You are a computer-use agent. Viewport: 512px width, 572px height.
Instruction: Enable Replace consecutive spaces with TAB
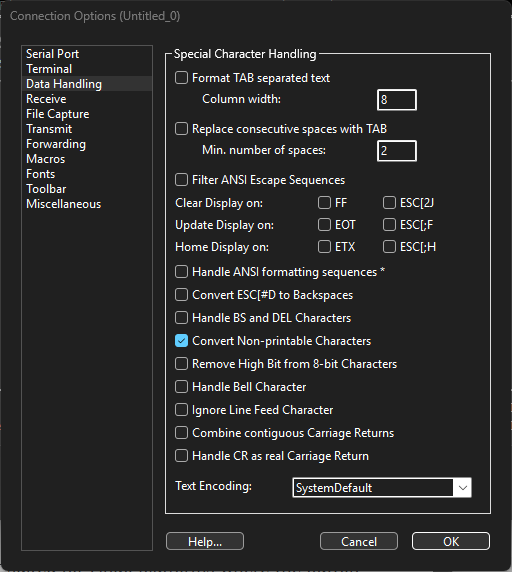point(181,129)
